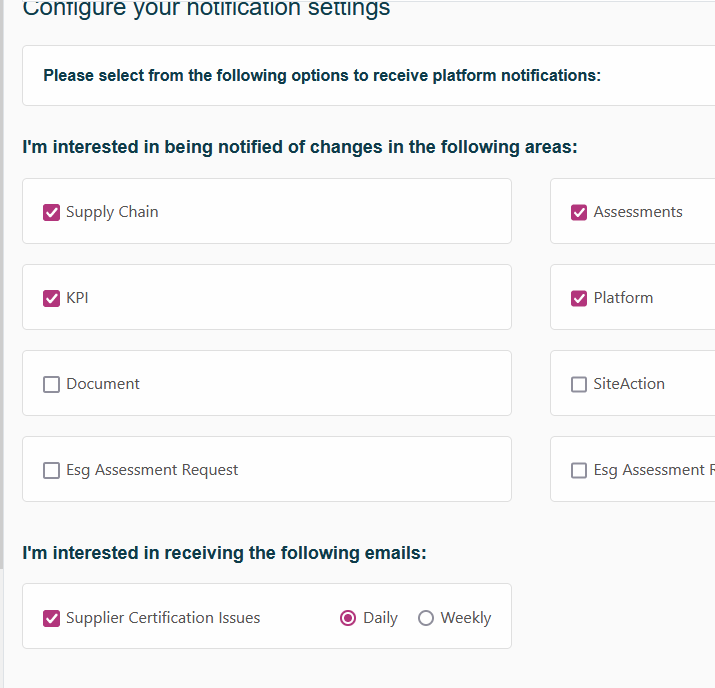Disable KPI notifications checkbox
The image size is (715, 688).
[x=52, y=298]
